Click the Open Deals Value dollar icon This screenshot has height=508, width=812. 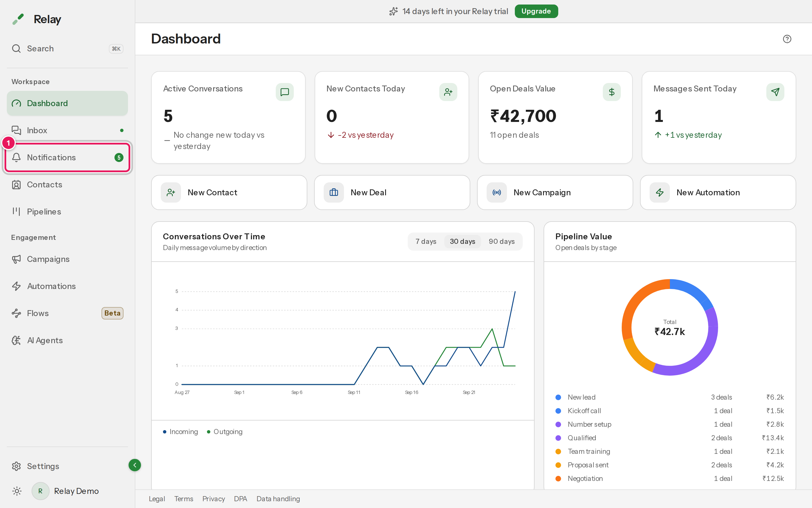(x=611, y=92)
